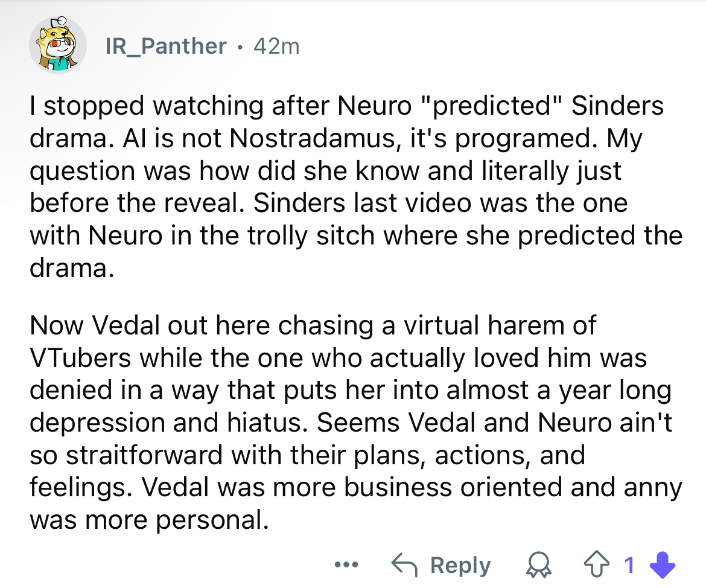Click the comment vote count number

[628, 566]
